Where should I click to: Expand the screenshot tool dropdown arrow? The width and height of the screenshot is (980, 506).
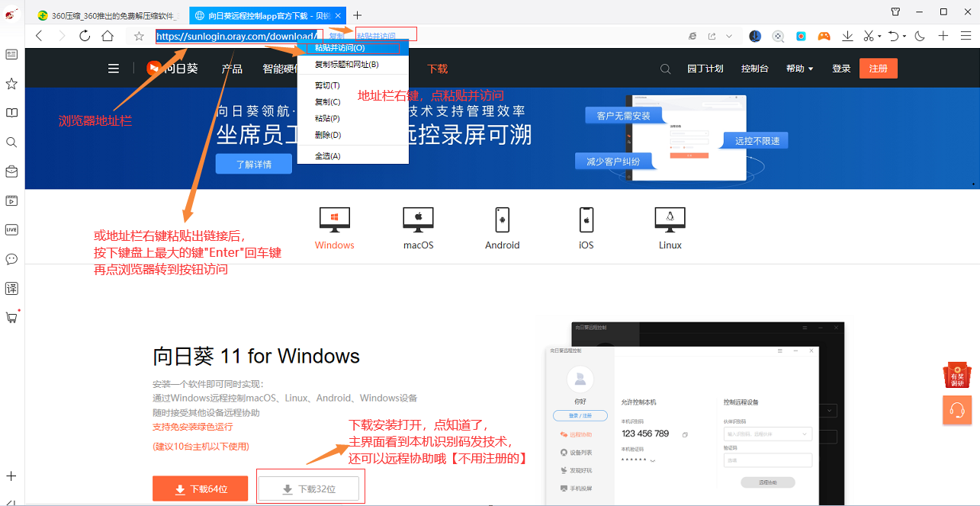pos(879,36)
